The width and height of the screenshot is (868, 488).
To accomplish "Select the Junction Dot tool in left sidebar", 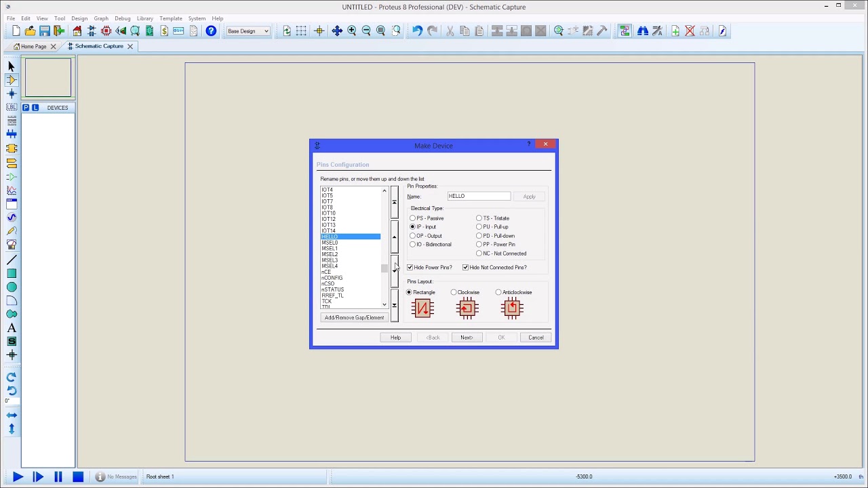I will tap(12, 94).
